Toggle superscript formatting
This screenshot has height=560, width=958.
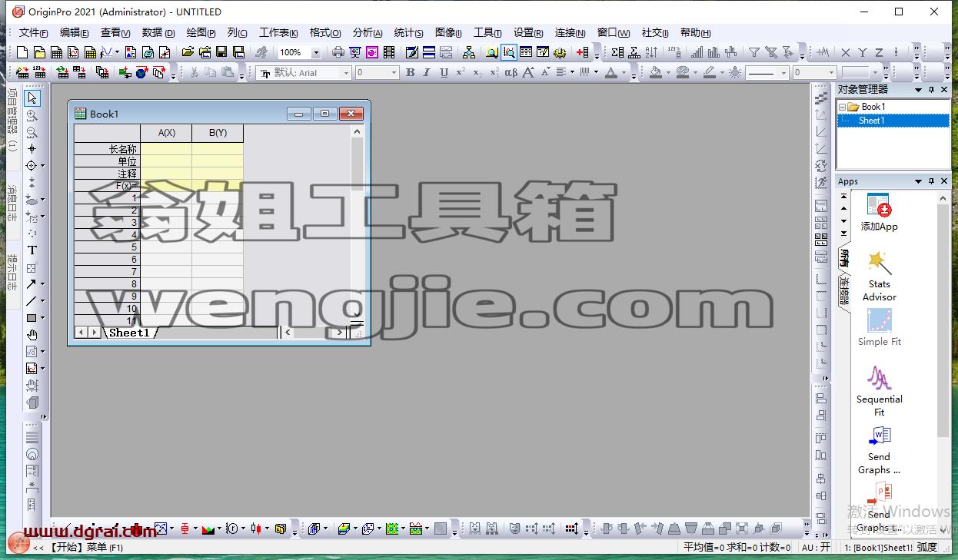[461, 72]
